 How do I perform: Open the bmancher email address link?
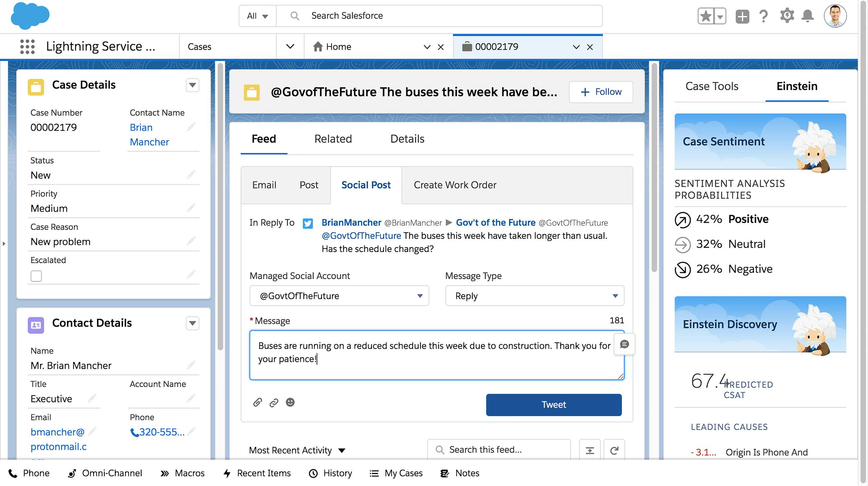click(x=58, y=439)
